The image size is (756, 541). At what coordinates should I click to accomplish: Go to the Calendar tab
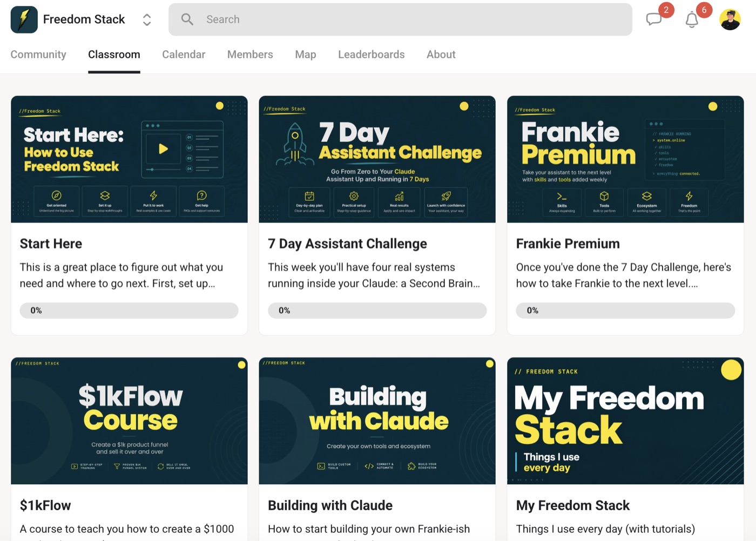(x=184, y=55)
